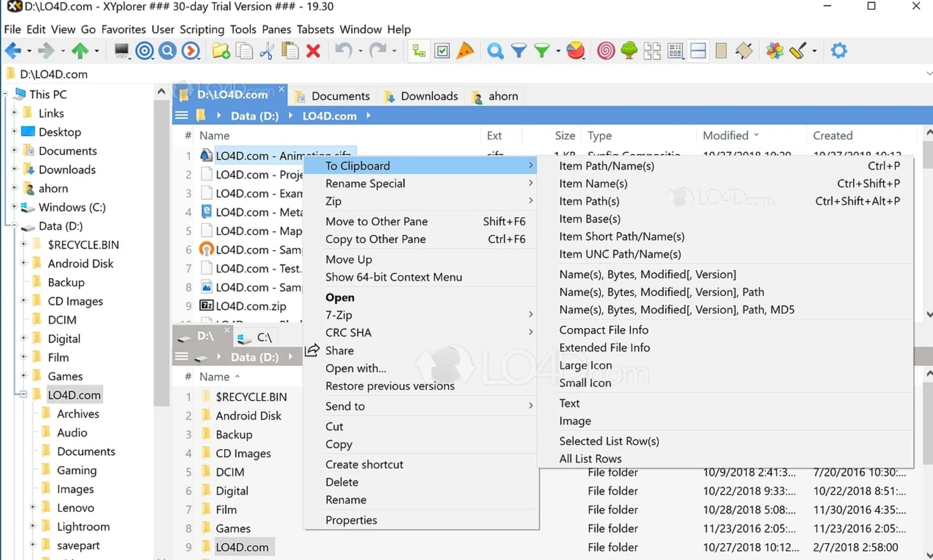Image resolution: width=933 pixels, height=560 pixels.
Task: Go back with the blue arrow
Action: pos(13,51)
